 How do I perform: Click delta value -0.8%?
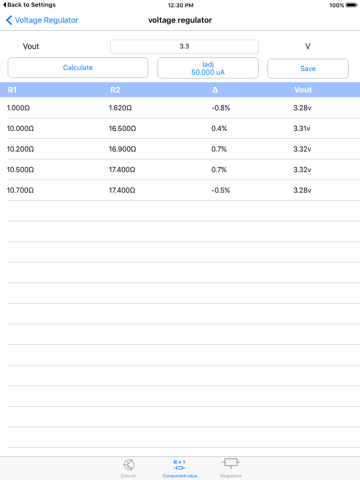pos(221,108)
